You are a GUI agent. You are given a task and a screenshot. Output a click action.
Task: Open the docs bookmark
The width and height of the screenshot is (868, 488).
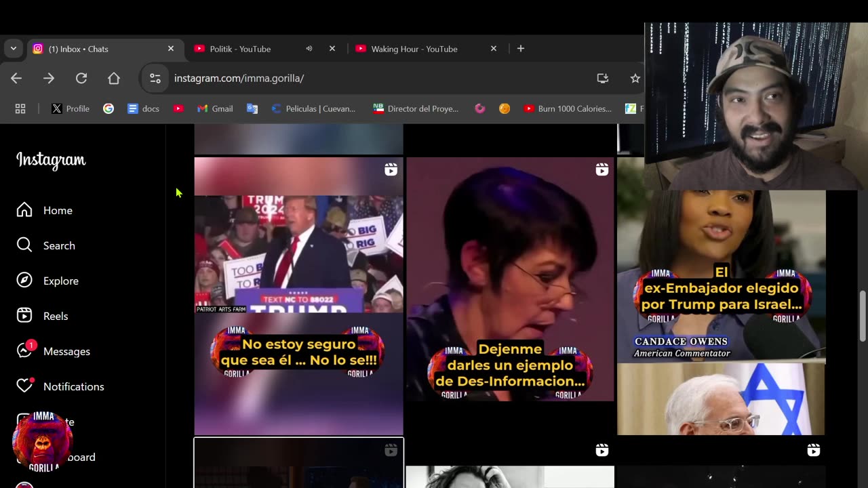143,108
